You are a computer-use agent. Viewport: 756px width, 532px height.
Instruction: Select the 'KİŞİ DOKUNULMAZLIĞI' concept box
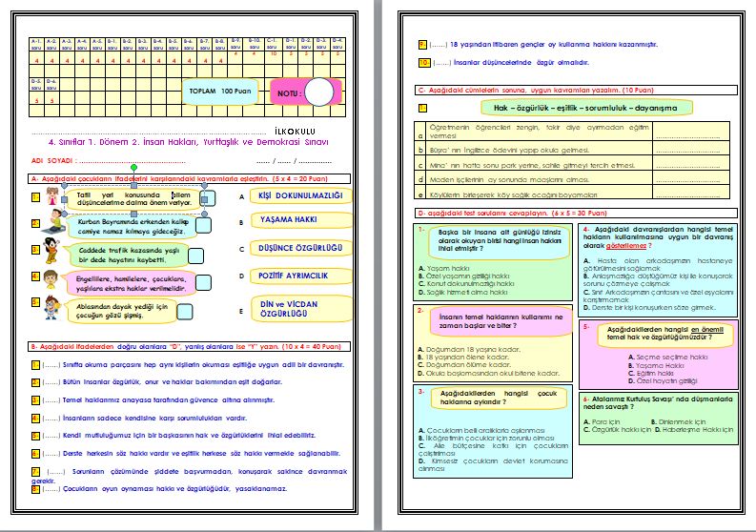click(x=301, y=195)
